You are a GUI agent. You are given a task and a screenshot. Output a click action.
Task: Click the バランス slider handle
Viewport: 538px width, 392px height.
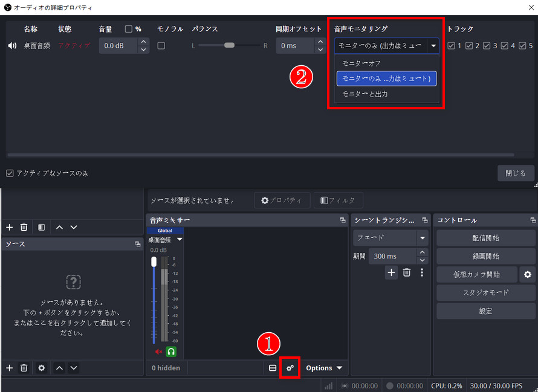pos(229,45)
